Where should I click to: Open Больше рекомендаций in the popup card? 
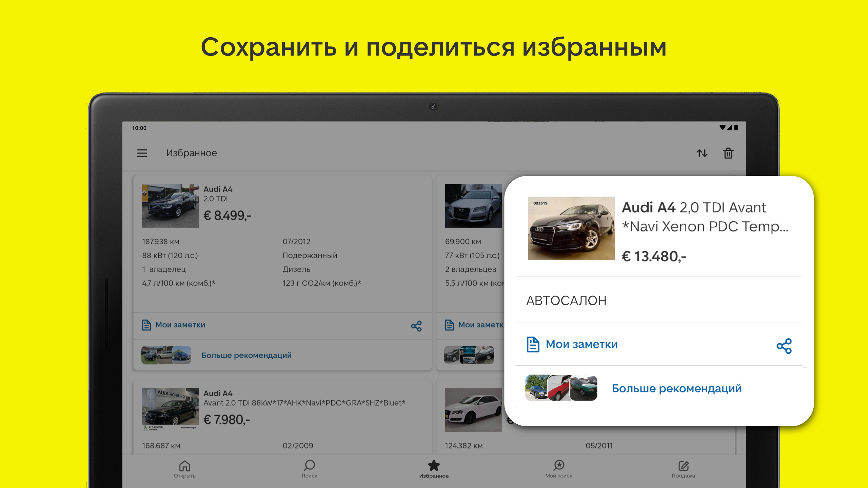676,388
